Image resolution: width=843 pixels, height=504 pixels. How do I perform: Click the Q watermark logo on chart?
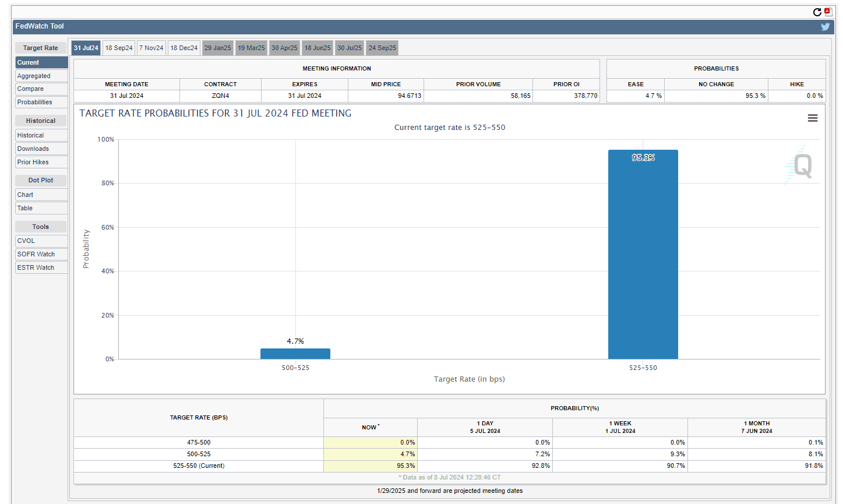point(802,165)
